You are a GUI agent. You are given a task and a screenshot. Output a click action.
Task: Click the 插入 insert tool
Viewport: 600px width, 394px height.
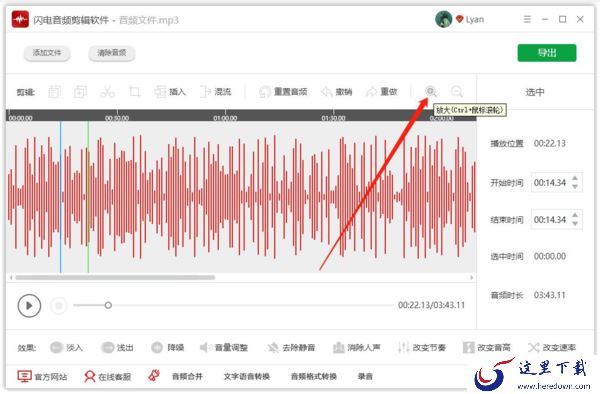(170, 92)
